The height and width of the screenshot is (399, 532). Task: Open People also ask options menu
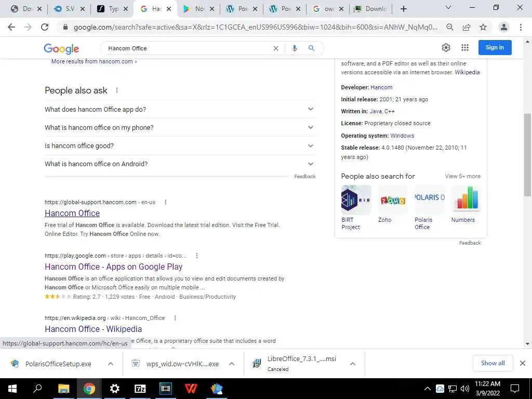point(117,90)
